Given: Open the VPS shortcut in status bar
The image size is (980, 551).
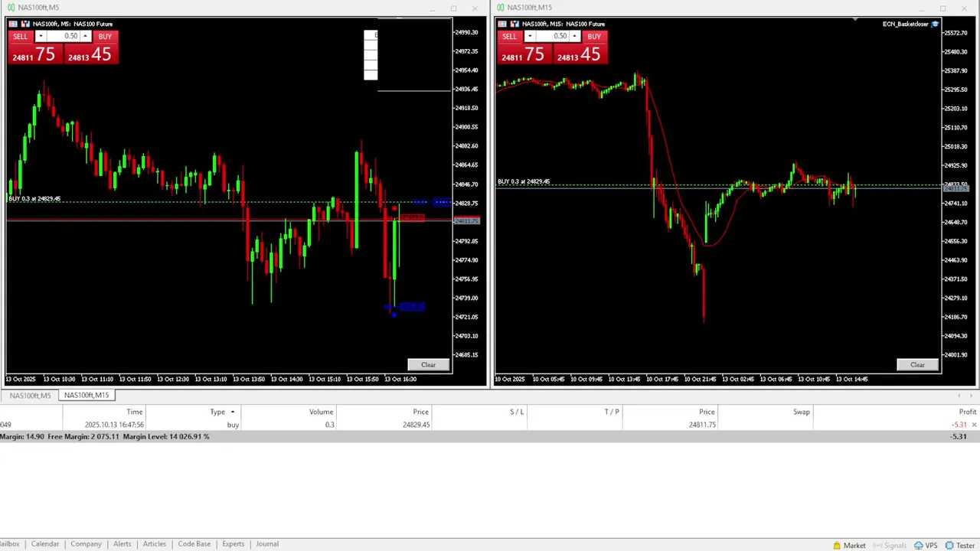Looking at the screenshot, I should tap(926, 546).
